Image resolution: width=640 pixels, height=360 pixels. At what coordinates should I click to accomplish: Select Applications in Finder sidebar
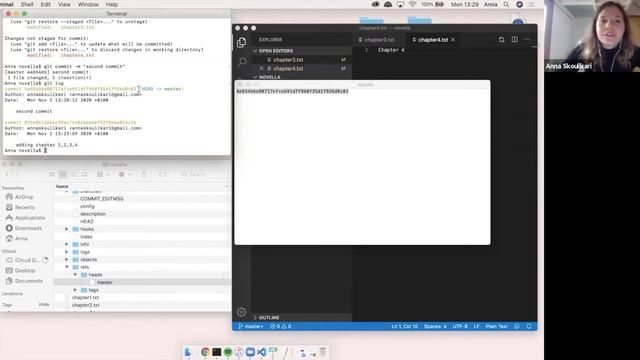pos(30,218)
